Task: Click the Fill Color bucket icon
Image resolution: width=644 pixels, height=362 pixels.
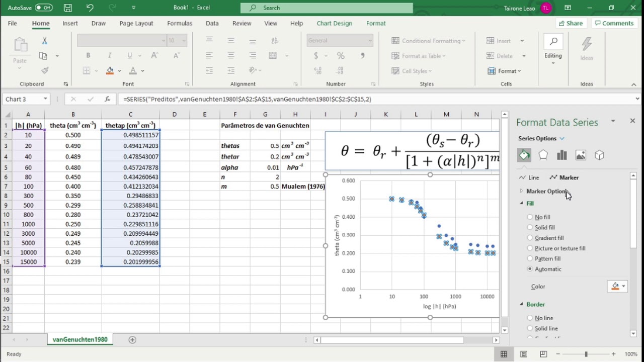Action: coord(110,71)
